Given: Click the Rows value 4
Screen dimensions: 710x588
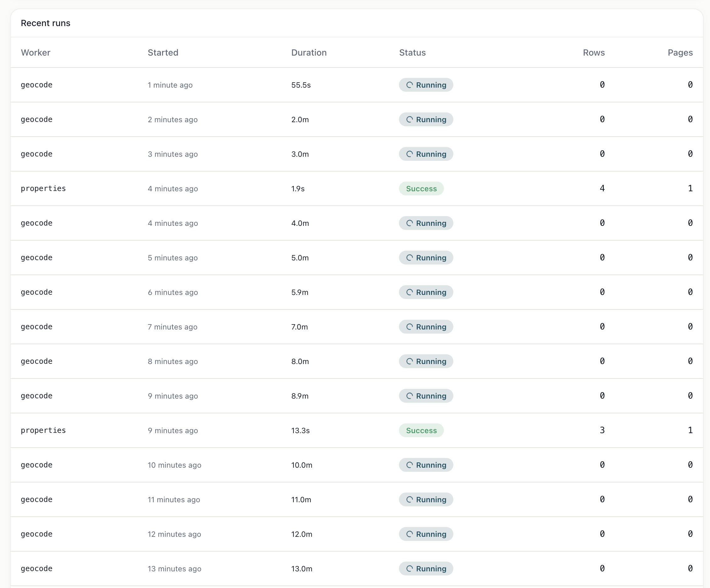Looking at the screenshot, I should pos(602,188).
